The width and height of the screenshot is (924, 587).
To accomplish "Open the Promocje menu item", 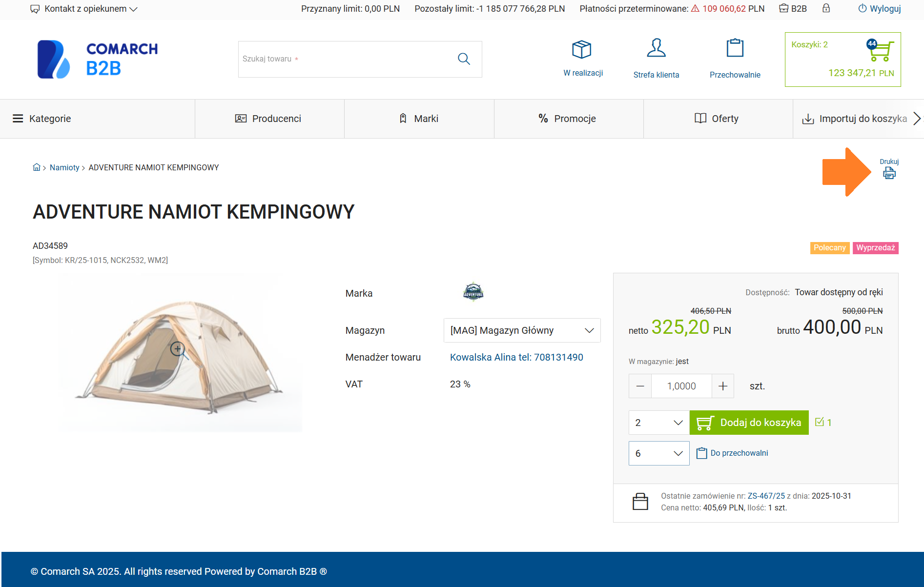I will [567, 119].
